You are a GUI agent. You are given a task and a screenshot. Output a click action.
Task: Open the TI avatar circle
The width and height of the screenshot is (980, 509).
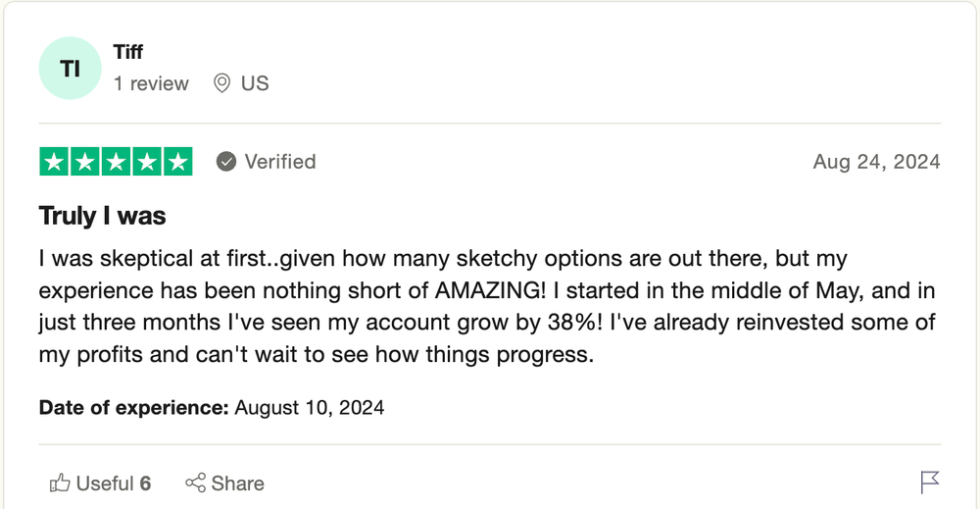pos(70,68)
